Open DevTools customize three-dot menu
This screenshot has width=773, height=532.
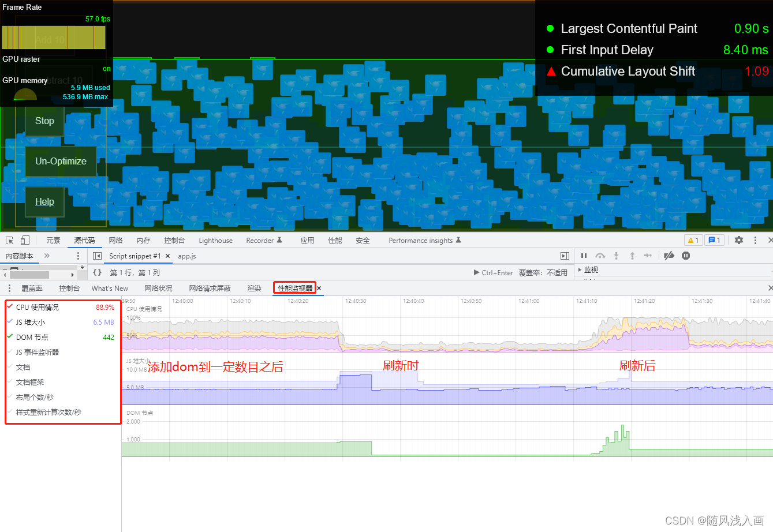pyautogui.click(x=755, y=240)
